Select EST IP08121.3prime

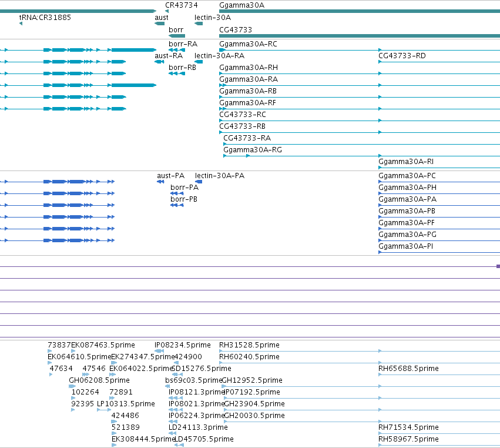pos(196,392)
